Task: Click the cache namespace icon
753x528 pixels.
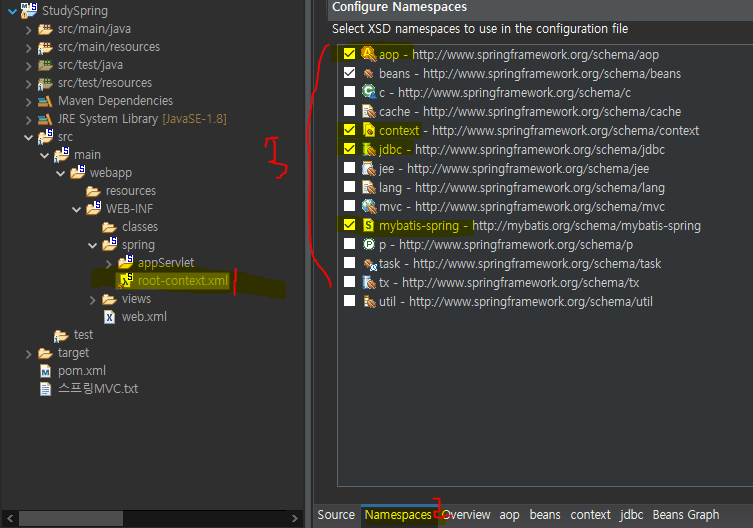Action: pos(368,111)
